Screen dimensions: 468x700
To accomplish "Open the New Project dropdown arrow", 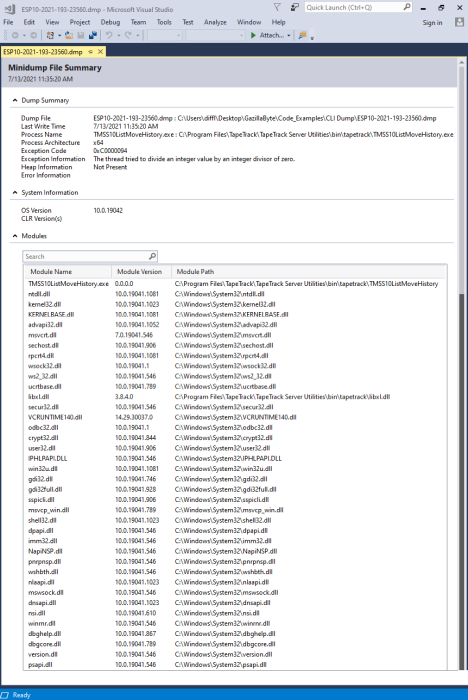I will (x=59, y=35).
